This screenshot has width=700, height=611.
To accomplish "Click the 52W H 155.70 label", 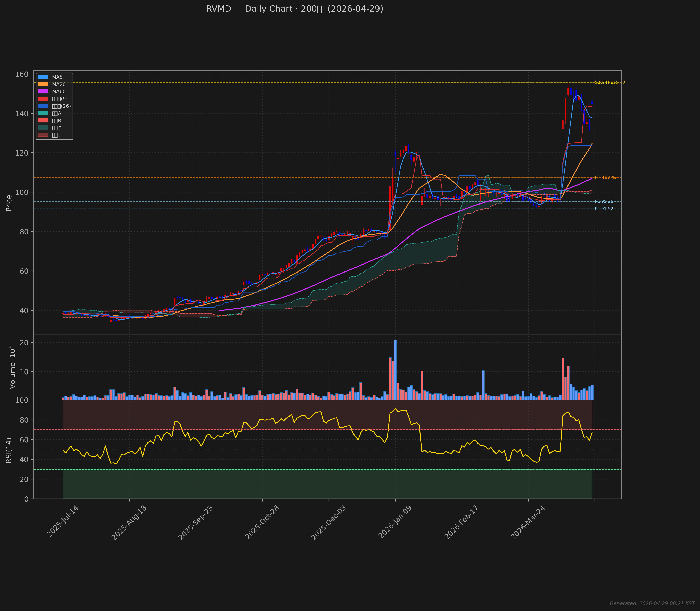I will coord(610,82).
